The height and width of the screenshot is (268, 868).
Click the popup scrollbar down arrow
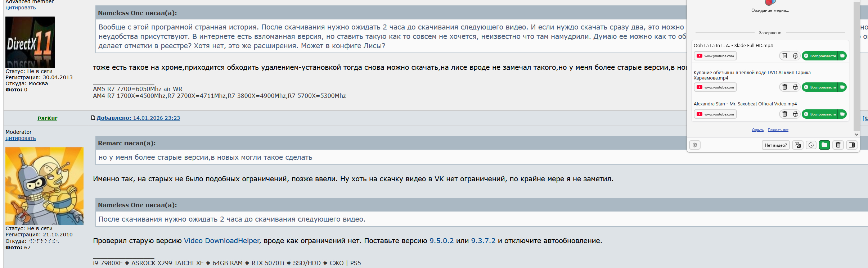(x=856, y=134)
